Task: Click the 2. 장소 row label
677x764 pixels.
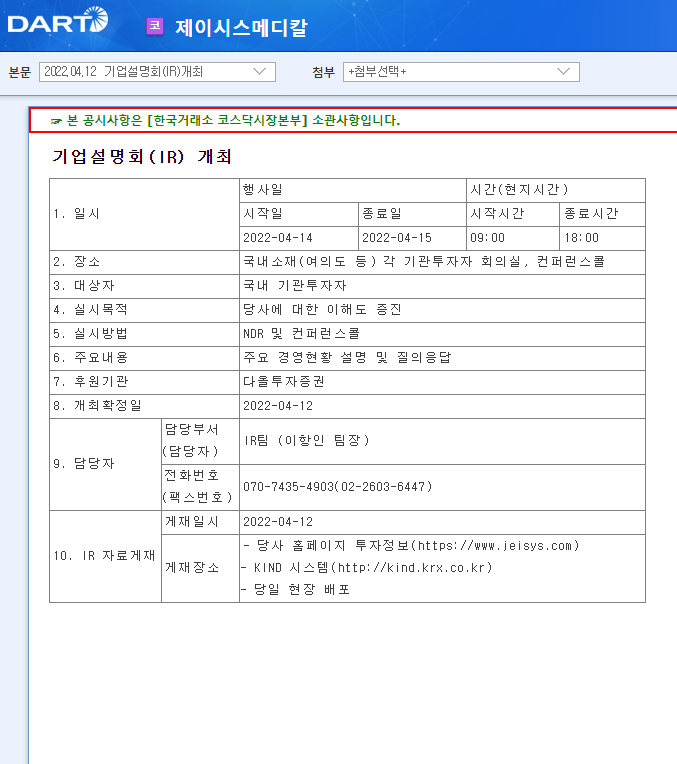Action: click(x=144, y=262)
